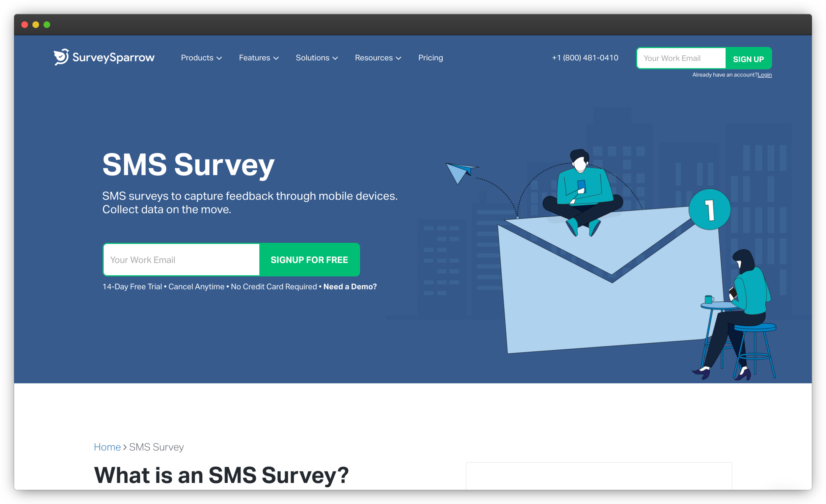826x504 pixels.
Task: Click the SIGNUP FOR FREE button
Action: click(309, 260)
